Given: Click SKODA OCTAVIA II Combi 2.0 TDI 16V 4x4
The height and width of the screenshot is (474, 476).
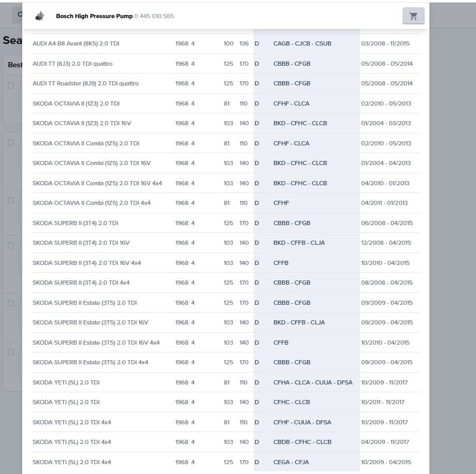Looking at the screenshot, I should (x=97, y=183).
